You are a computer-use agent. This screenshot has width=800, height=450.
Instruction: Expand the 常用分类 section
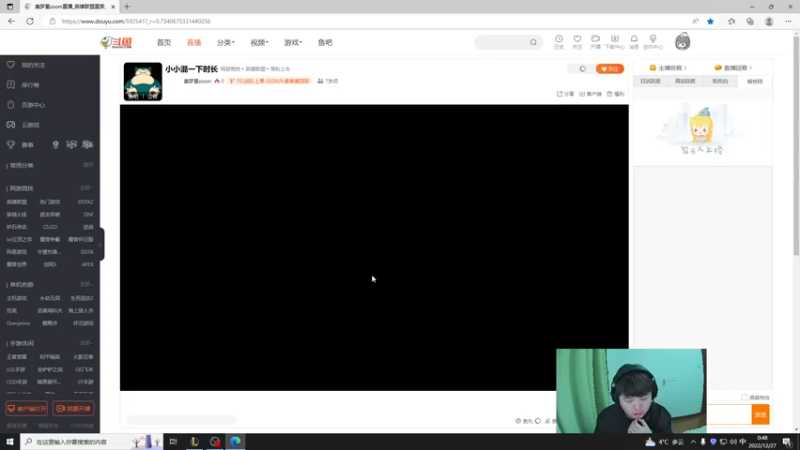point(88,165)
